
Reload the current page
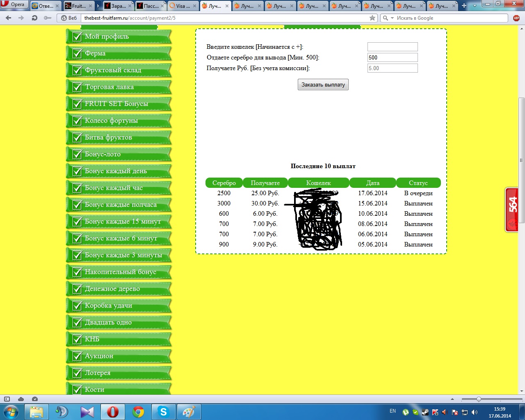tap(34, 18)
